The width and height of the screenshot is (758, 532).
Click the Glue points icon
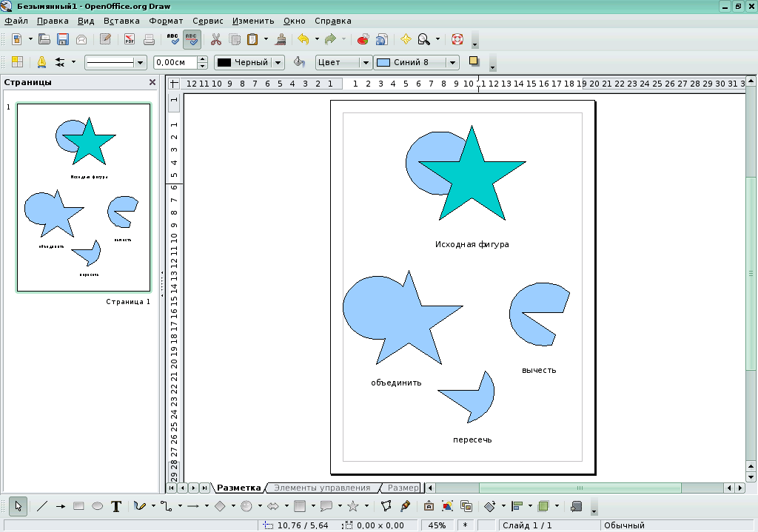[x=405, y=506]
